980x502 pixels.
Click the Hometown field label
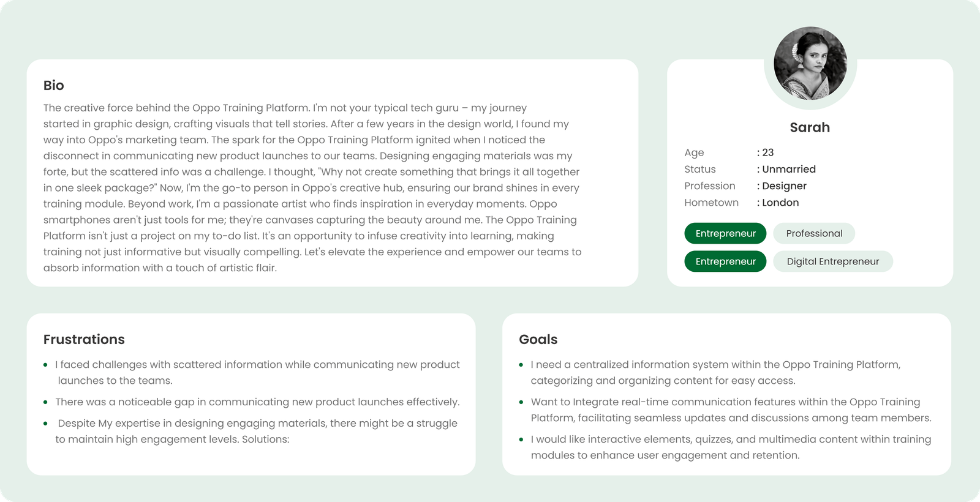(x=711, y=203)
